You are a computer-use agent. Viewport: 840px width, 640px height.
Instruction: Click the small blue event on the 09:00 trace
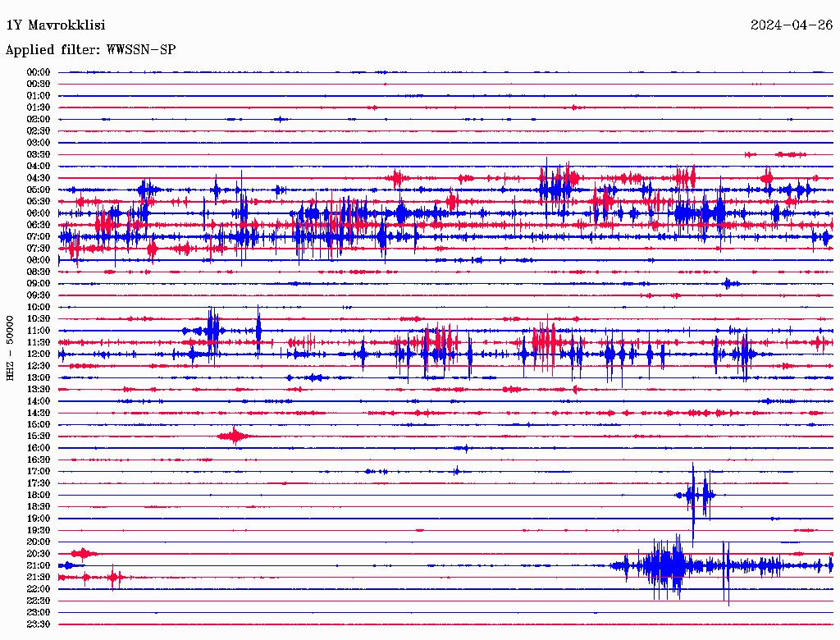click(728, 284)
